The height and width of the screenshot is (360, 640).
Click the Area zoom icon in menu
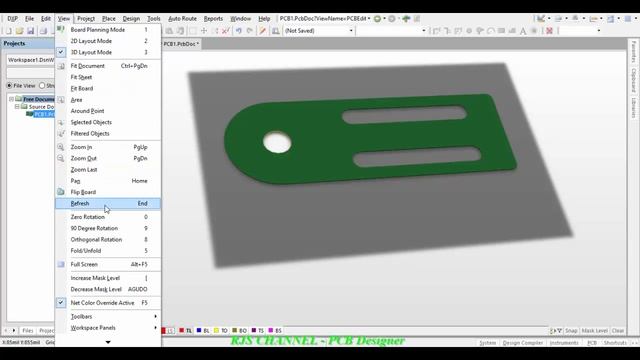click(x=61, y=100)
